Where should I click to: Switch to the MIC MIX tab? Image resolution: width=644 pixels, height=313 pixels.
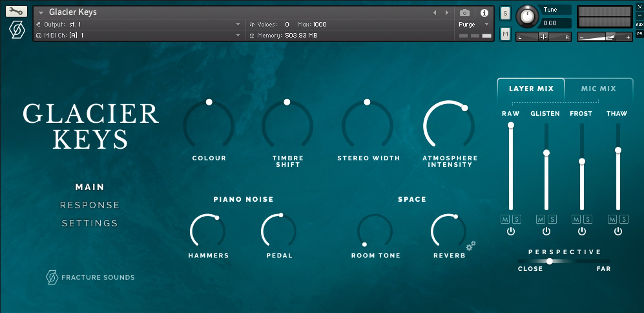coord(598,89)
